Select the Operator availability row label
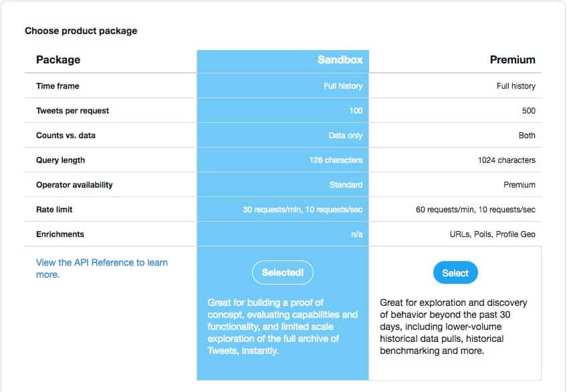Screen dimensions: 571x392 [x=76, y=184]
